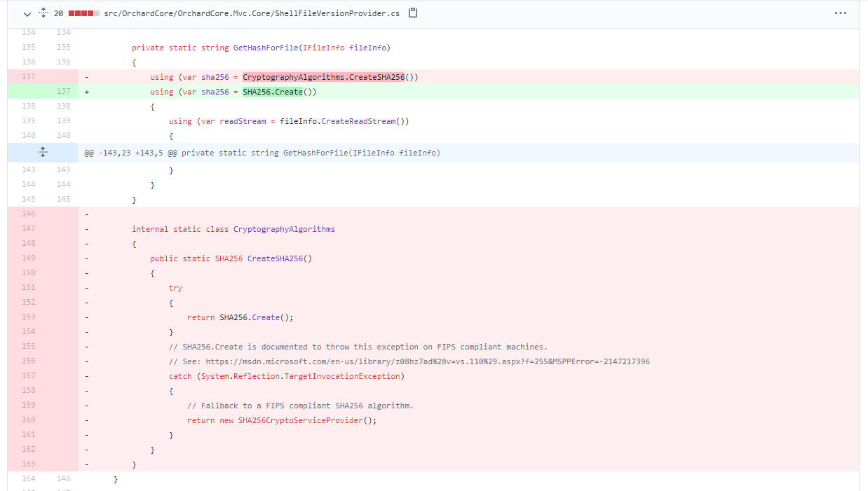Copy the file path with clipboard icon
The width and height of the screenshot is (868, 491).
[413, 13]
